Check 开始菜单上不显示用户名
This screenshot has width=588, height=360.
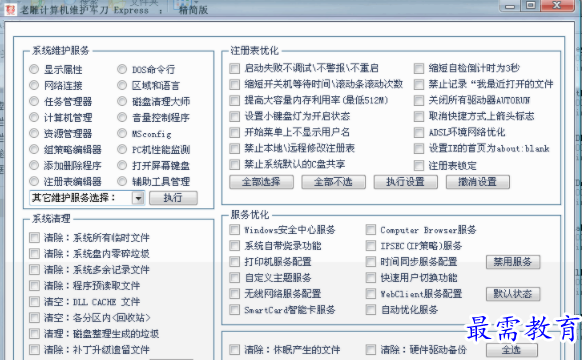coord(235,132)
